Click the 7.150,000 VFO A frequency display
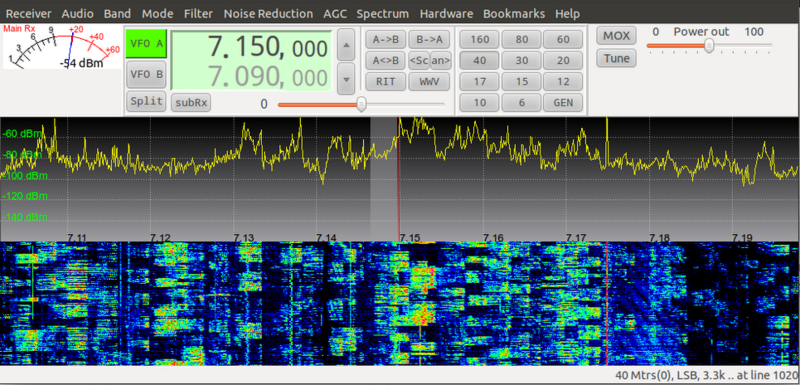The image size is (800, 385). point(252,48)
